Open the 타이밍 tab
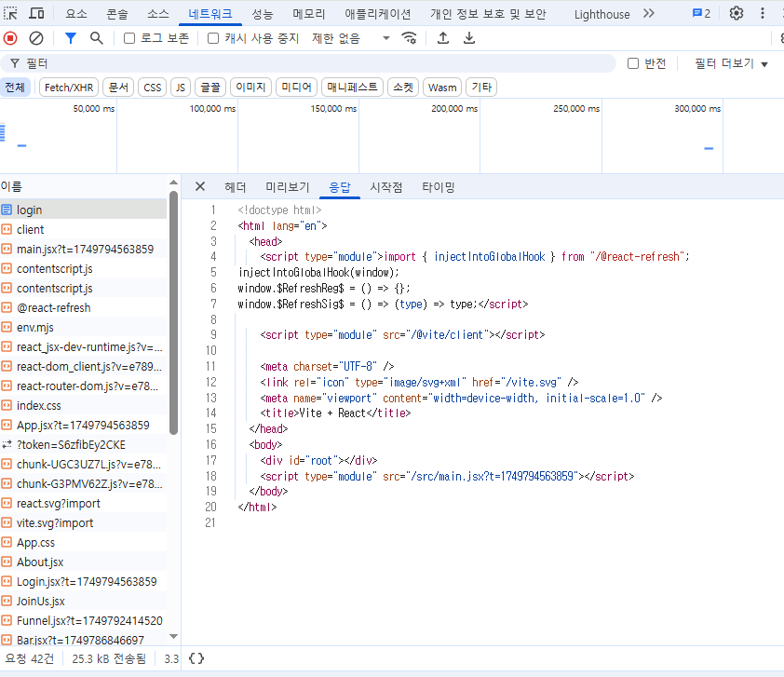 [438, 186]
